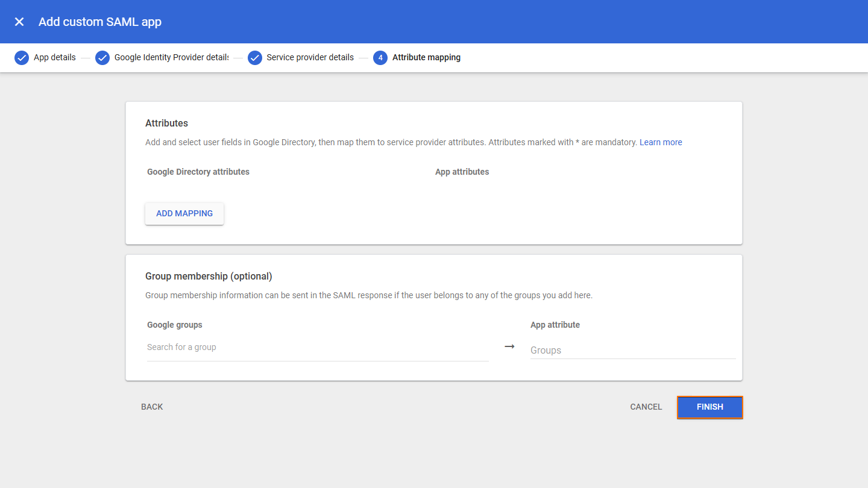This screenshot has height=488, width=868.
Task: Click FINISH to complete the SAML app setup
Action: (x=709, y=407)
